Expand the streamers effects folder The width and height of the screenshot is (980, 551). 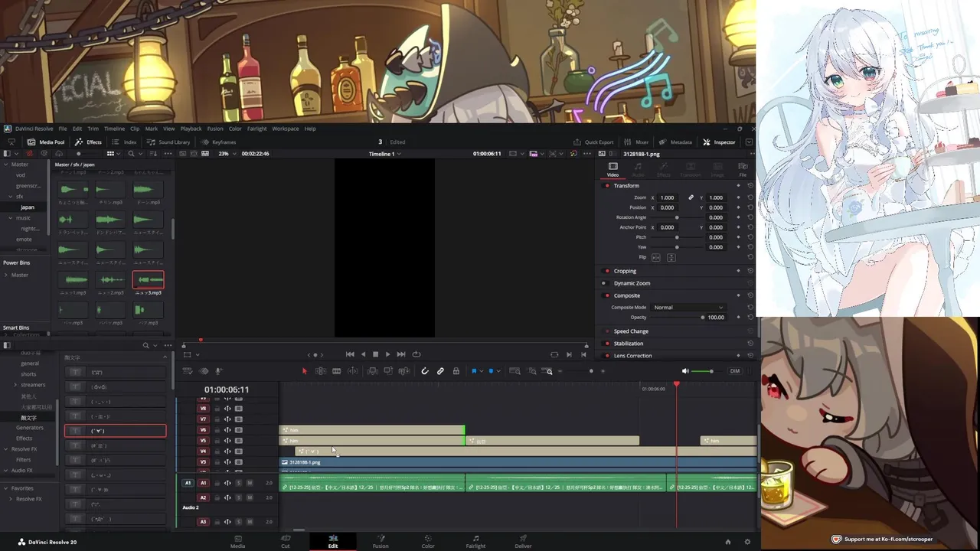pos(15,385)
